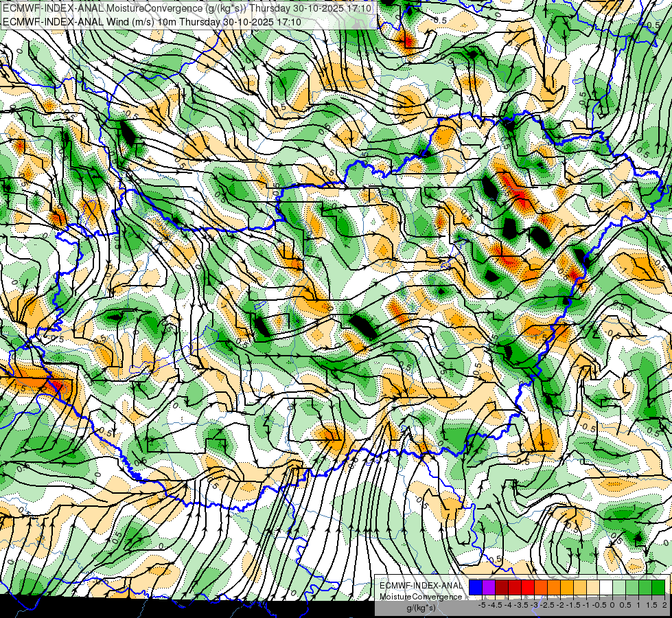Click medium green swatch between 1 and 1.5
This screenshot has height=618, width=672.
(645, 588)
